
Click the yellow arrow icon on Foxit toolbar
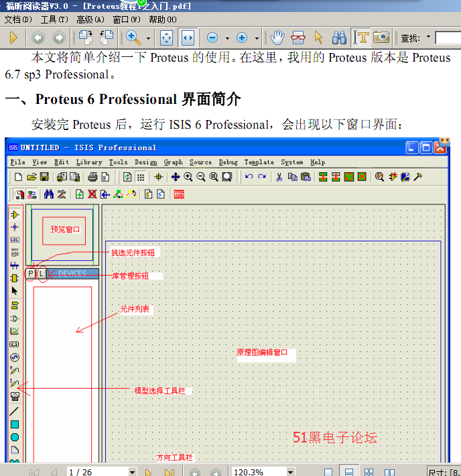tap(13, 38)
